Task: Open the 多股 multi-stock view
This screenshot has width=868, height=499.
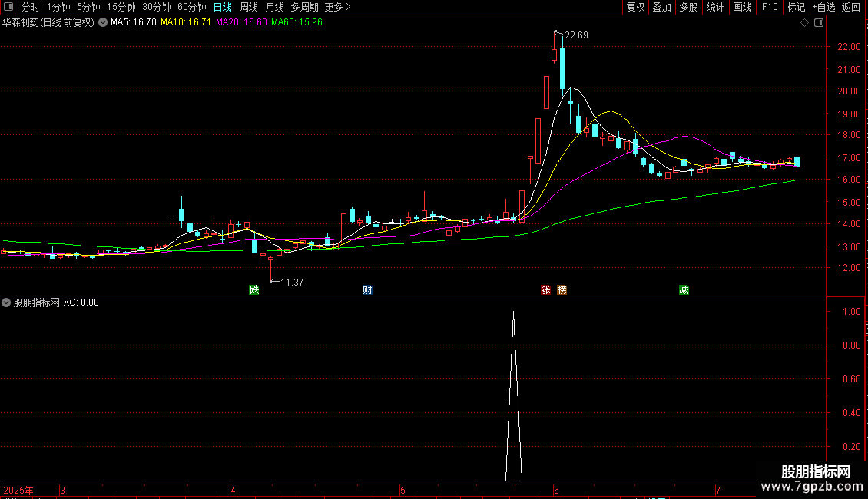Action: click(x=688, y=7)
